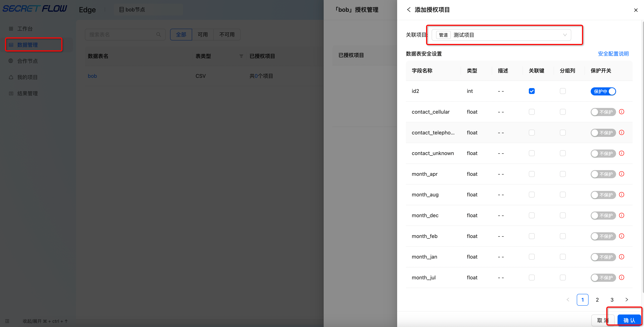Check 分组列 for contact_unknown

pos(562,153)
